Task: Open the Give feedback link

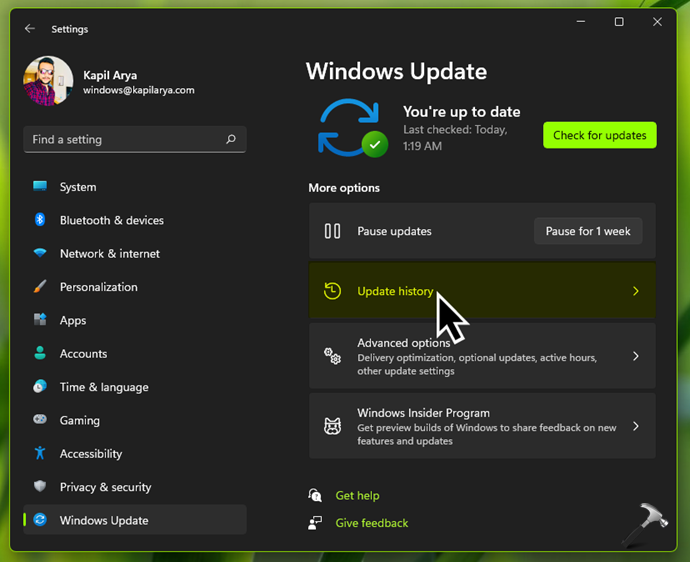Action: [371, 523]
